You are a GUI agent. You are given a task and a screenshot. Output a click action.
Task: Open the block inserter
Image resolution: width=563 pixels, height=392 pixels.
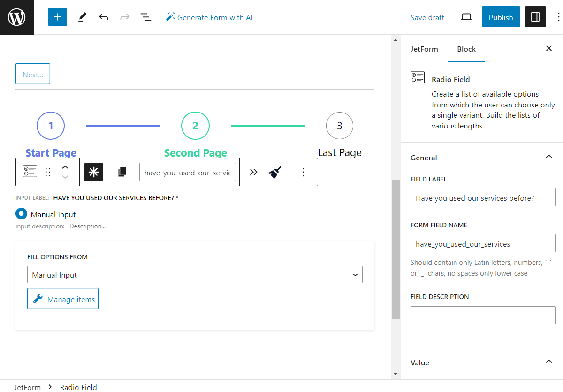pos(57,17)
